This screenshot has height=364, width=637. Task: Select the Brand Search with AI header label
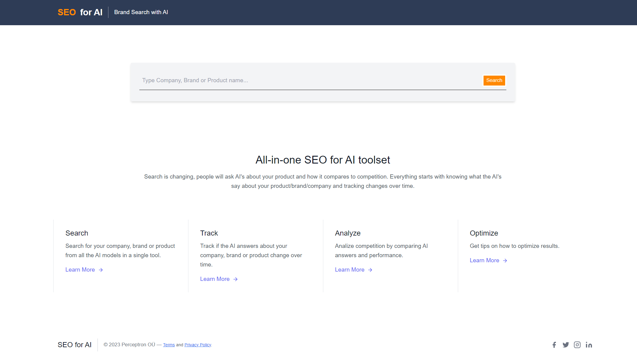pos(141,12)
